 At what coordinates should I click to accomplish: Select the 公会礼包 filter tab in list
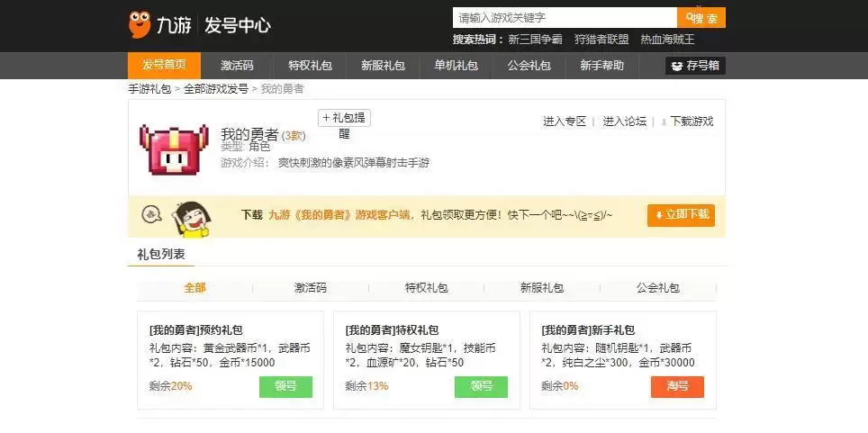(x=657, y=288)
